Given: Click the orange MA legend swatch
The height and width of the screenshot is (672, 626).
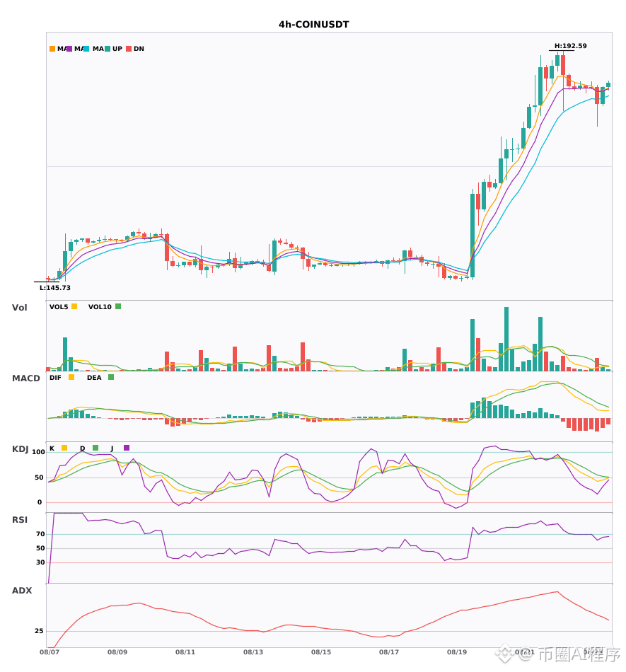Looking at the screenshot, I should (x=52, y=49).
